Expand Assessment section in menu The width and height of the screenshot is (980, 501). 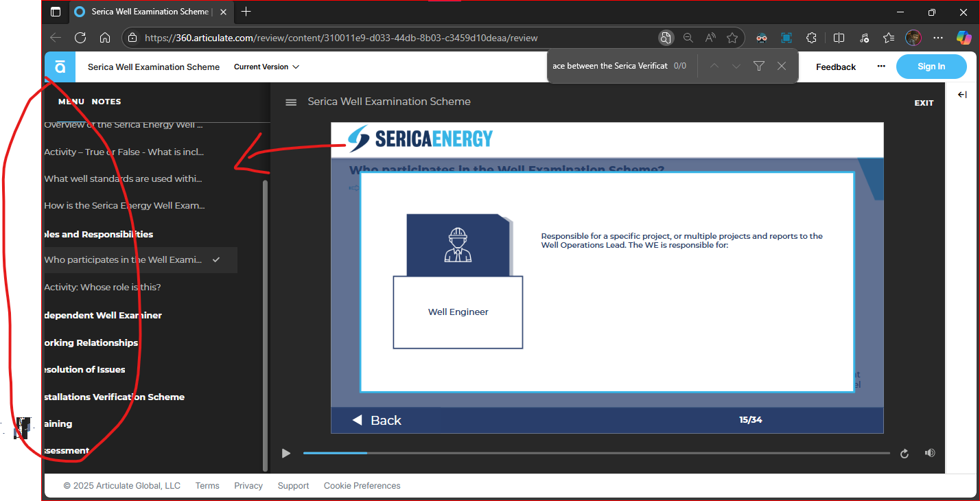tap(67, 450)
